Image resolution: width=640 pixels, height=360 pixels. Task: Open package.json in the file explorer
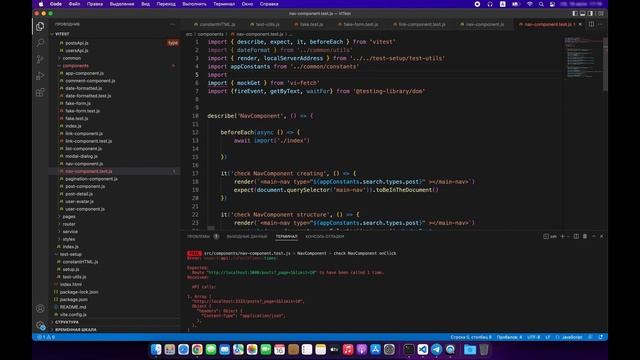(x=73, y=299)
